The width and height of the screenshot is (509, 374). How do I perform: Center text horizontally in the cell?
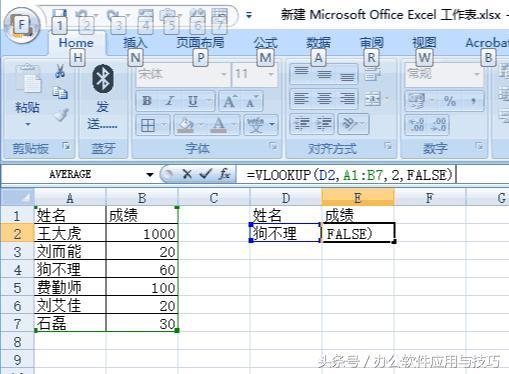(x=324, y=99)
